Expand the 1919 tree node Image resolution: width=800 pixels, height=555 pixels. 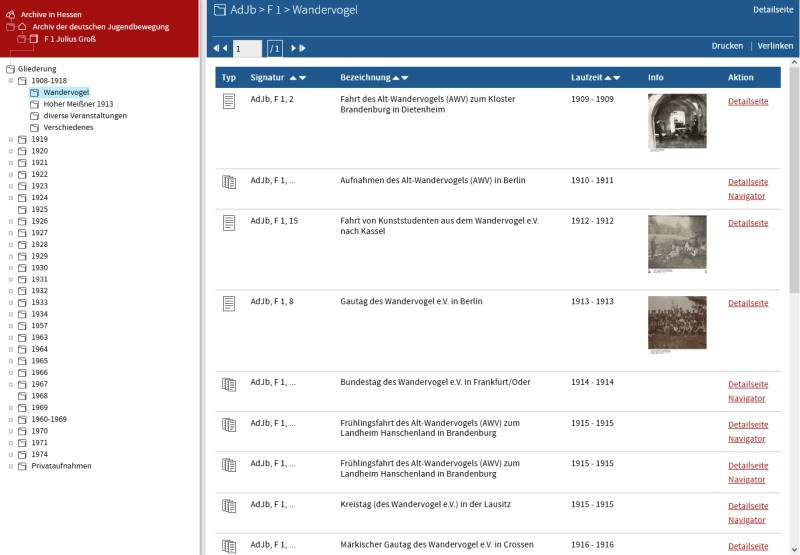coord(11,140)
